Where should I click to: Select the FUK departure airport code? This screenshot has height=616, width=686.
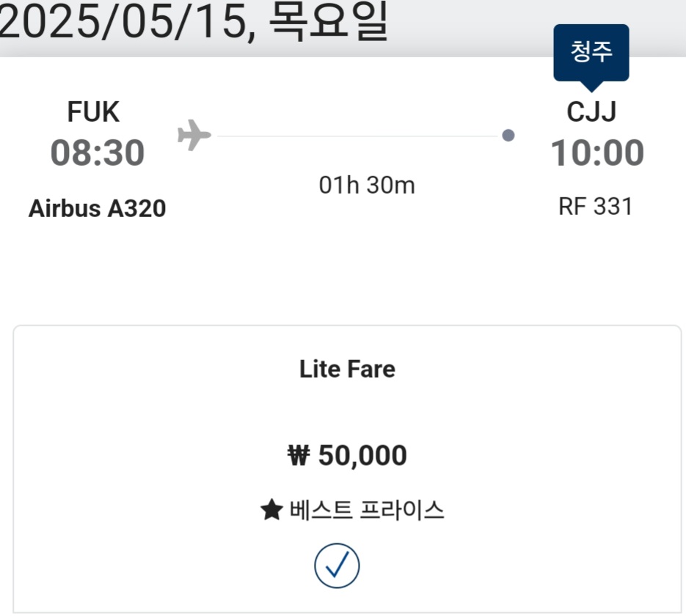[93, 112]
